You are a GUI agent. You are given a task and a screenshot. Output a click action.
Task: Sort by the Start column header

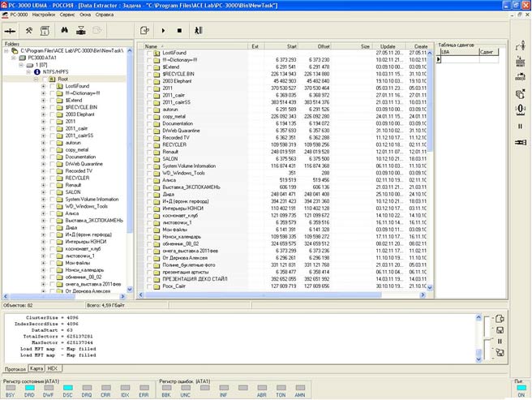tap(281, 46)
